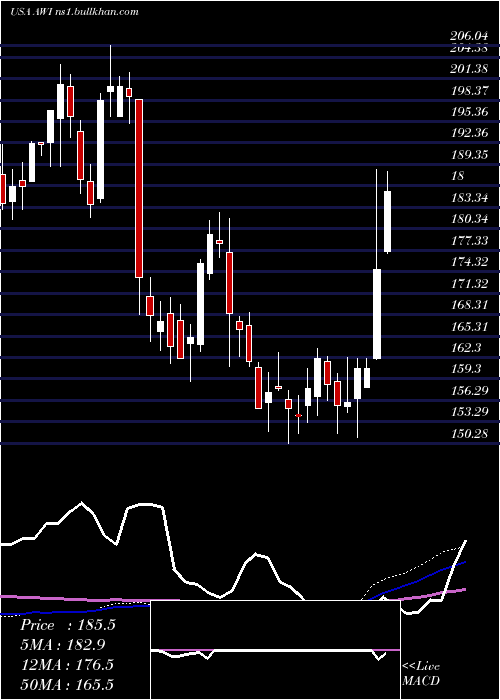Click the 189.35 price axis label
Image resolution: width=500 pixels, height=700 pixels.
[x=469, y=155]
